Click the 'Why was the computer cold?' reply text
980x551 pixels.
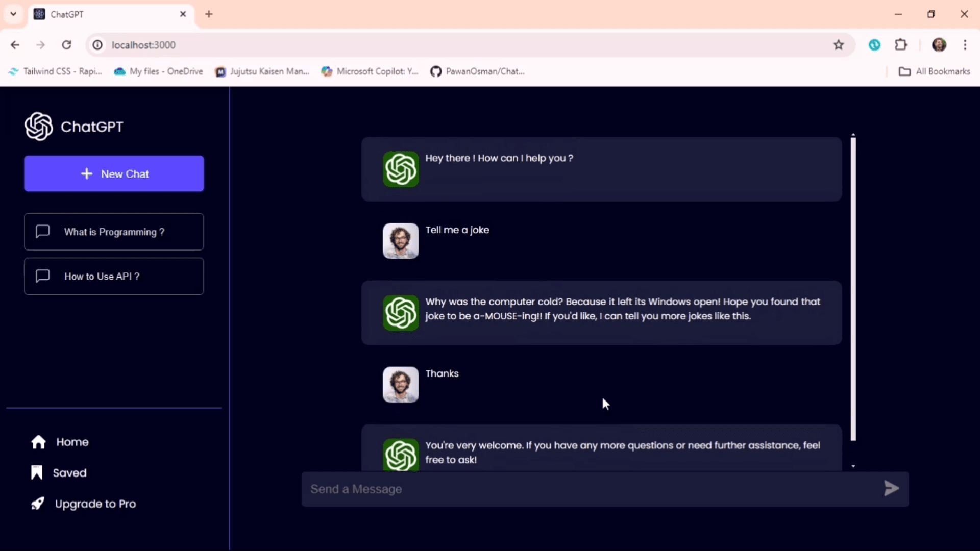(x=623, y=309)
